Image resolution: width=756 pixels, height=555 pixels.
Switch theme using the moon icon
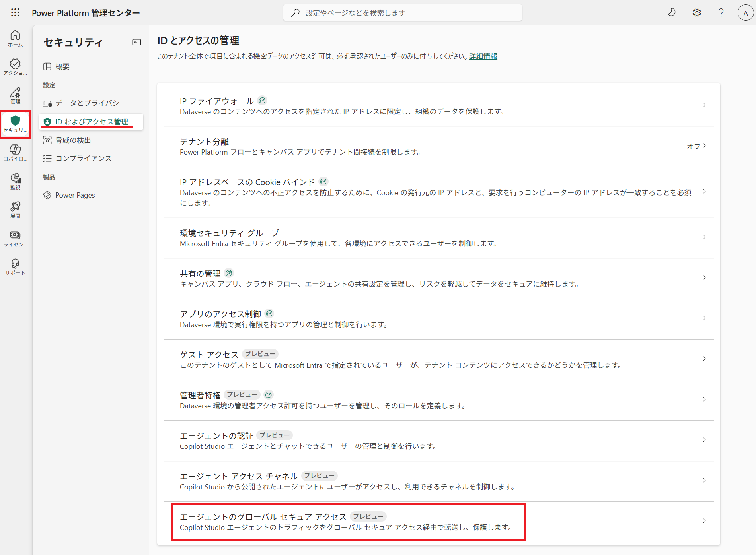tap(672, 12)
